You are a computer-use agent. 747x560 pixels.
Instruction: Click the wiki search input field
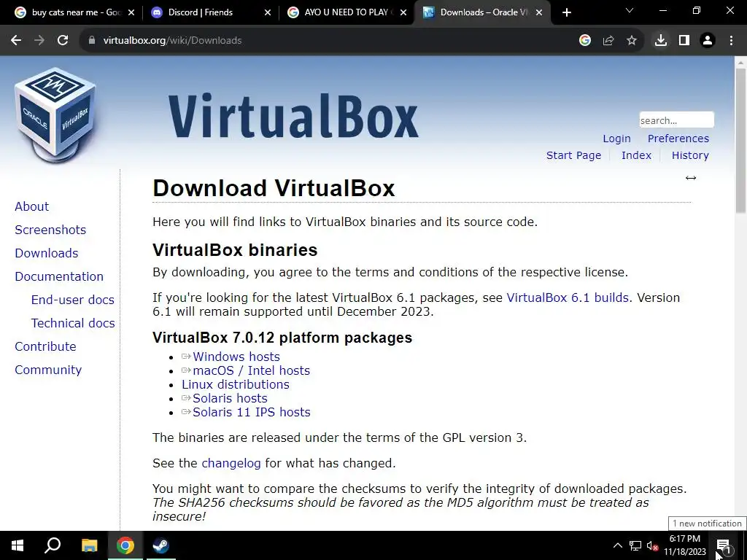click(676, 120)
